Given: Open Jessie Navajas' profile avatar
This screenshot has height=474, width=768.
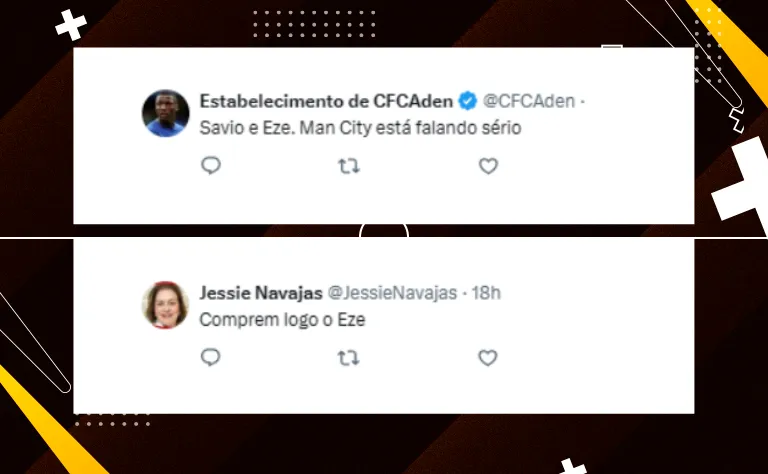Looking at the screenshot, I should pyautogui.click(x=166, y=305).
